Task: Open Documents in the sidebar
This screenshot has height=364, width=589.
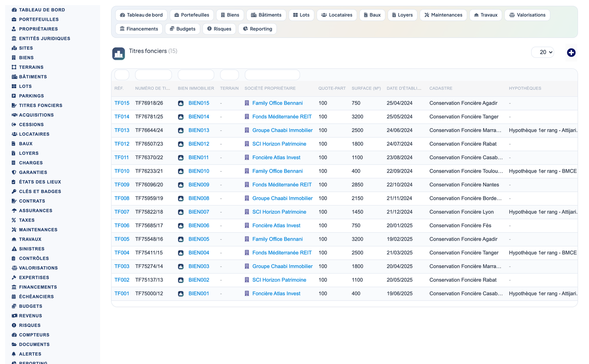Action: tap(34, 344)
